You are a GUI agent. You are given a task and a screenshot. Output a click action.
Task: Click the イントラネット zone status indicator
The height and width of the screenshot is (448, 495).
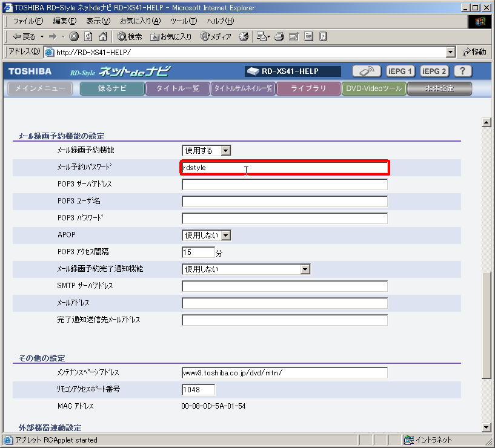(x=428, y=440)
